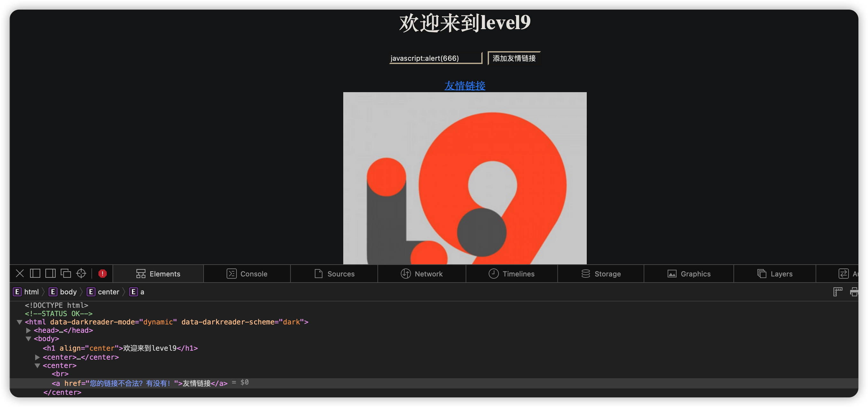Collapse the open center node
This screenshot has height=407, width=868.
point(37,366)
